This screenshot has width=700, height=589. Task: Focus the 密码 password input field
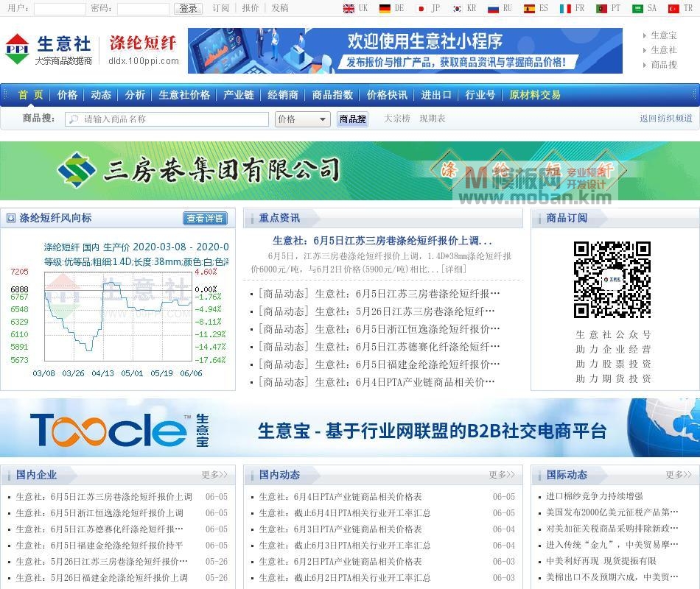click(143, 9)
